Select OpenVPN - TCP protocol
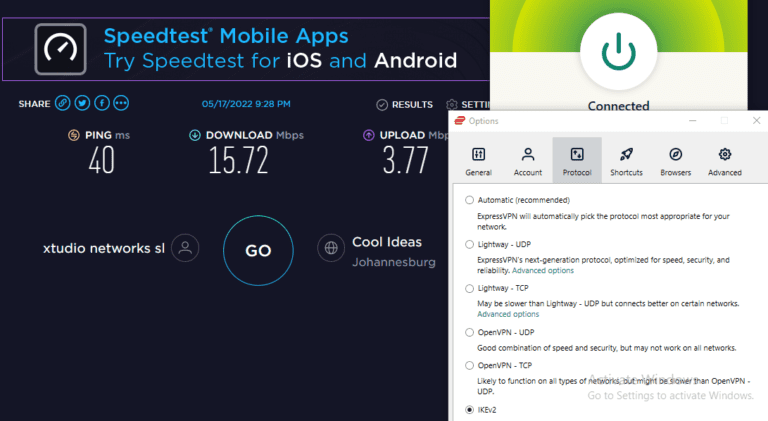The image size is (768, 421). point(469,365)
